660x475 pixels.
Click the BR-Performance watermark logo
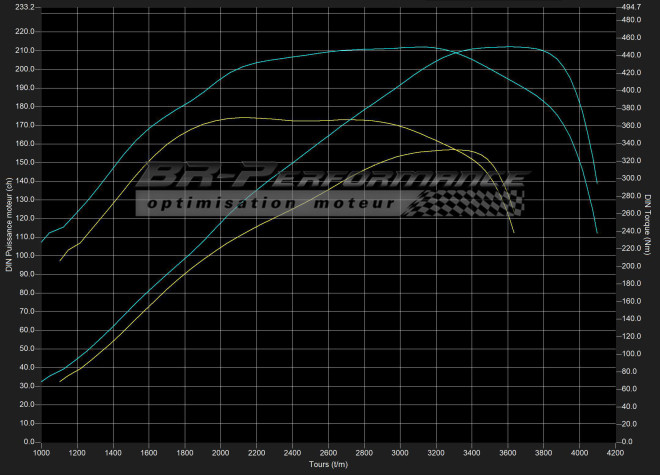point(330,178)
